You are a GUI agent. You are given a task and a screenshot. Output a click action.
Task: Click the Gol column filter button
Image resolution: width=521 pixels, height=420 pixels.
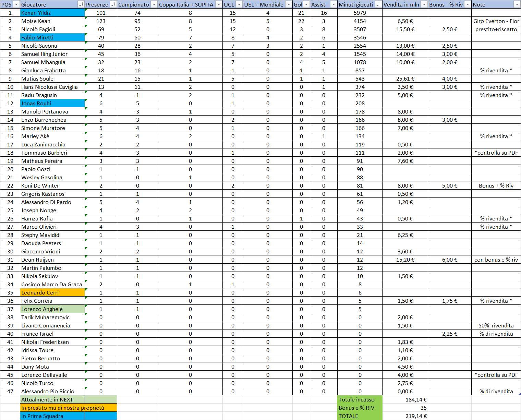point(306,4)
